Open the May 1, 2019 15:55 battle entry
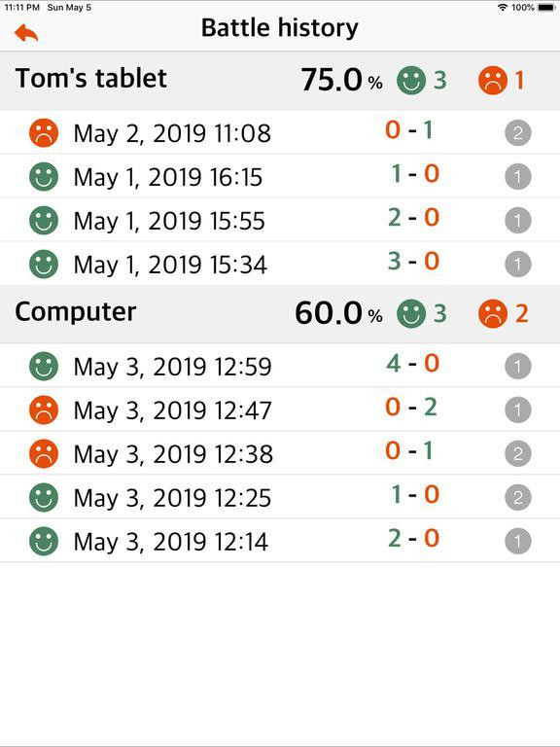The width and height of the screenshot is (560, 747). click(x=280, y=220)
